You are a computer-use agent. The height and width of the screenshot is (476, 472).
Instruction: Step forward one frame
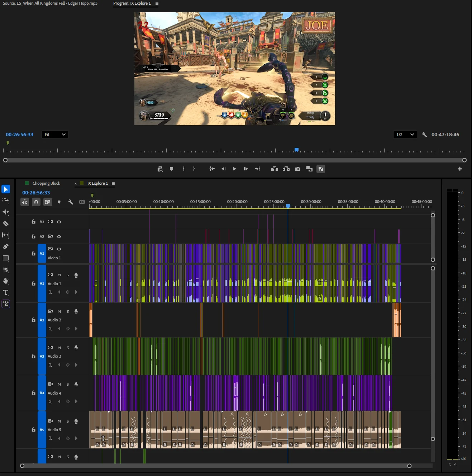pyautogui.click(x=246, y=169)
